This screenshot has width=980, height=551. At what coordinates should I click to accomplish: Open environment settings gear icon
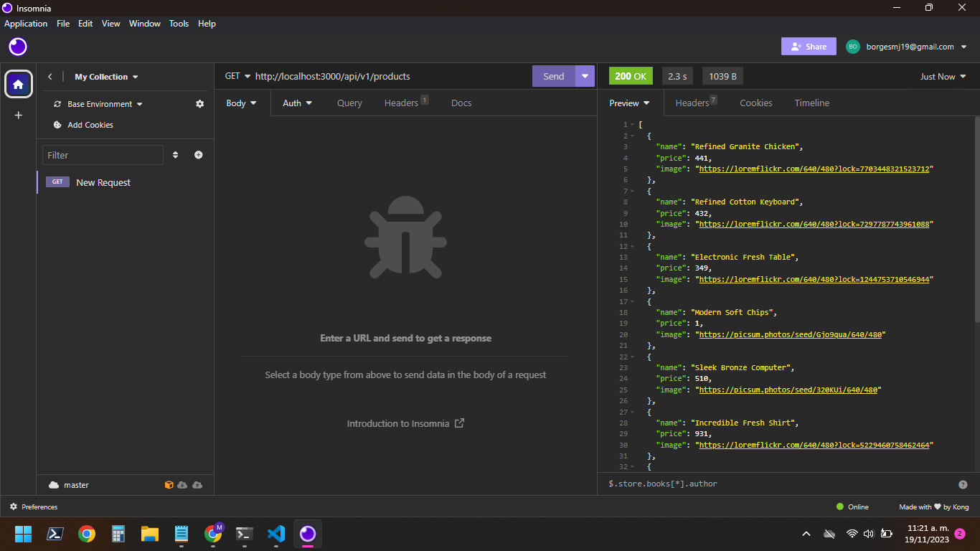[199, 104]
